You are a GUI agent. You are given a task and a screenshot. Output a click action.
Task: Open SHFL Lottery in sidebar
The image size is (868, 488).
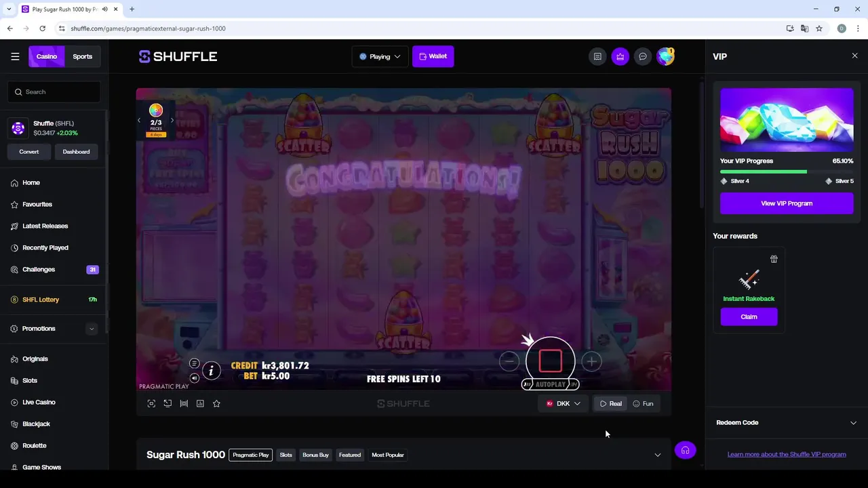tap(41, 300)
